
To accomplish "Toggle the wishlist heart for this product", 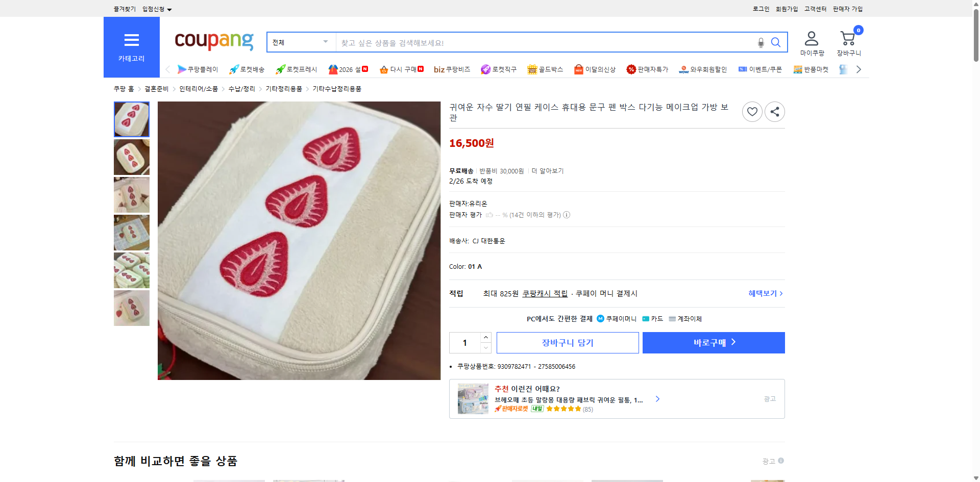I will point(752,111).
